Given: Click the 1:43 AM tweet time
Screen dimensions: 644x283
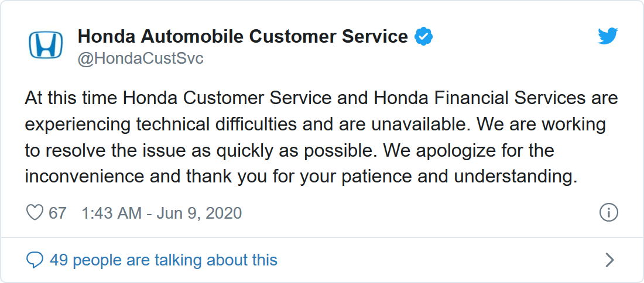Looking at the screenshot, I should 111,212.
